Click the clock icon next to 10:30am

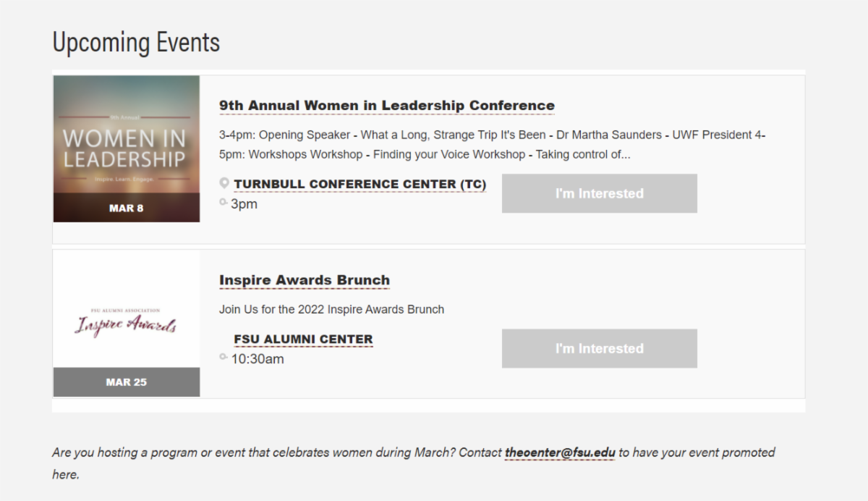pyautogui.click(x=224, y=357)
